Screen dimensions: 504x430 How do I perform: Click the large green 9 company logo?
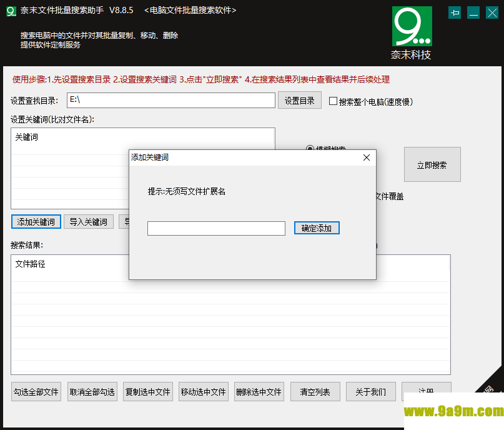tap(412, 26)
